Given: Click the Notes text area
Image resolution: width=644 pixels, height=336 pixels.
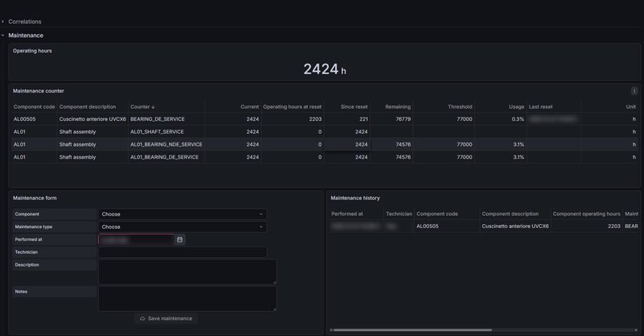Looking at the screenshot, I should click(188, 299).
